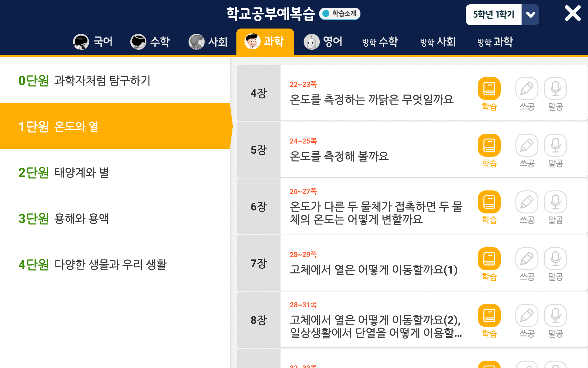Click the 학습소개 button
The width and height of the screenshot is (588, 368).
[x=340, y=13]
